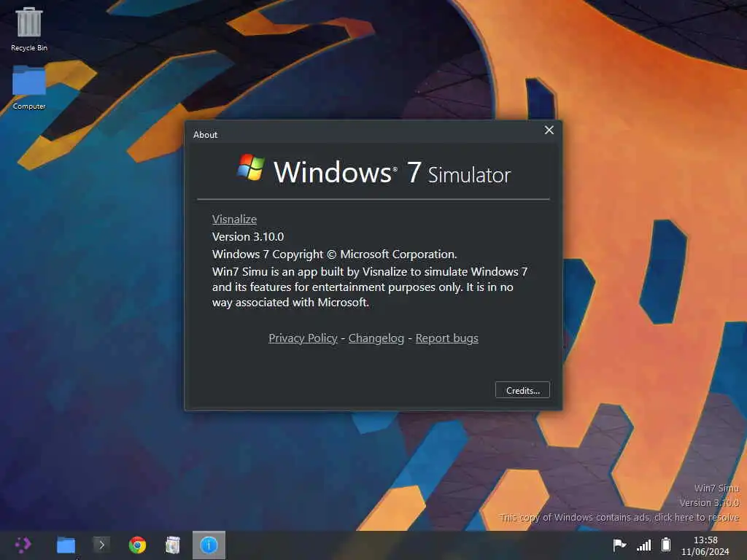The height and width of the screenshot is (560, 747).
Task: Click the Windows flag logo in About
Action: [251, 167]
